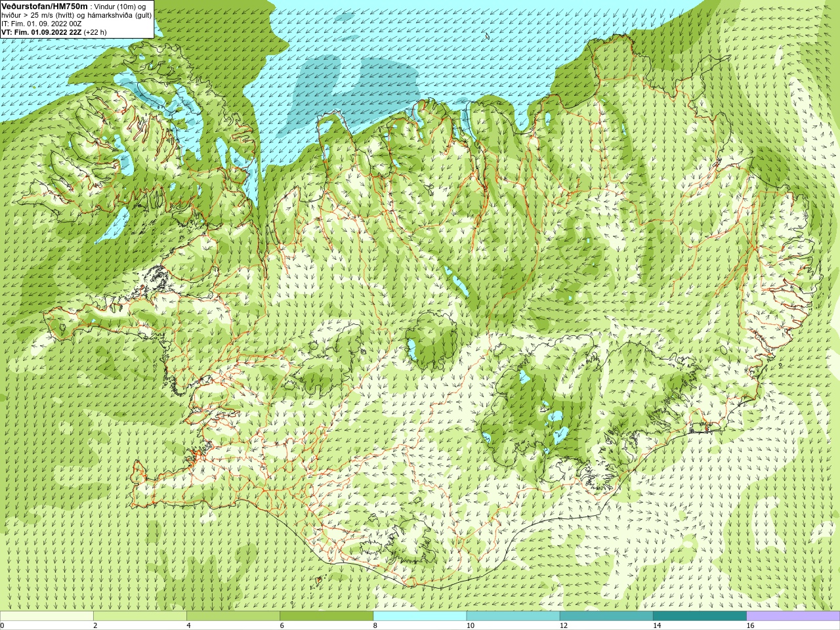Image resolution: width=840 pixels, height=630 pixels.
Task: Click the legend scale label "2"
Action: (95, 625)
